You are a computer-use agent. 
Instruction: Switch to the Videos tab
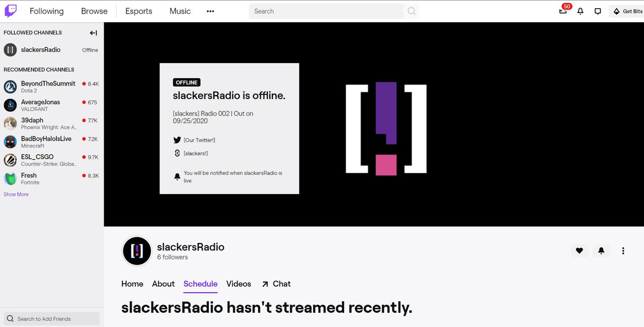(238, 284)
